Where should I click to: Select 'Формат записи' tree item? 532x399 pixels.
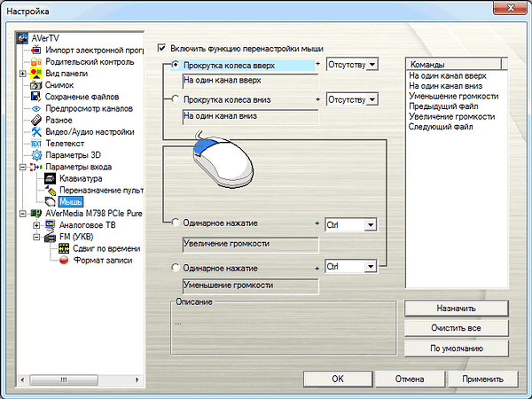[103, 260]
